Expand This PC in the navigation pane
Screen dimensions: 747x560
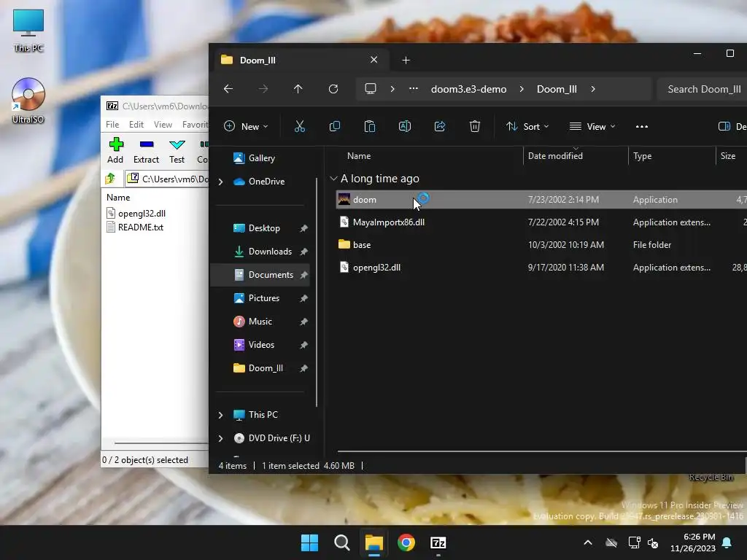220,415
